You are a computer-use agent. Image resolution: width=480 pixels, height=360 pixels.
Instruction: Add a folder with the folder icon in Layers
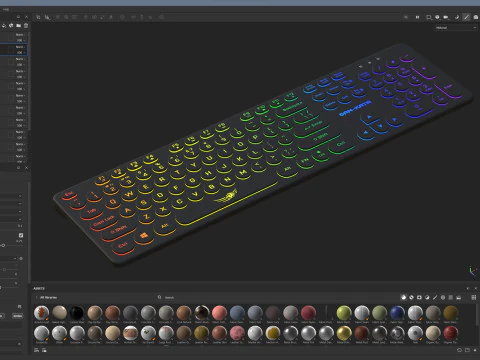(x=19, y=25)
